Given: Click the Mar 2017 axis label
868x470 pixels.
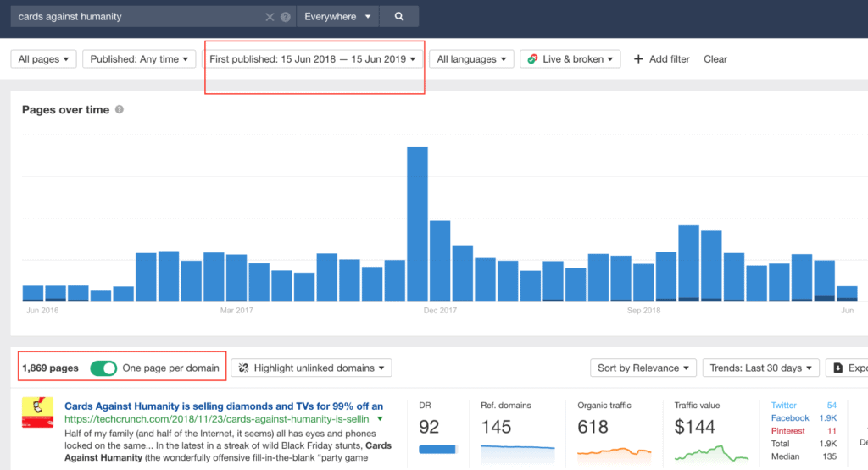Looking at the screenshot, I should (236, 310).
